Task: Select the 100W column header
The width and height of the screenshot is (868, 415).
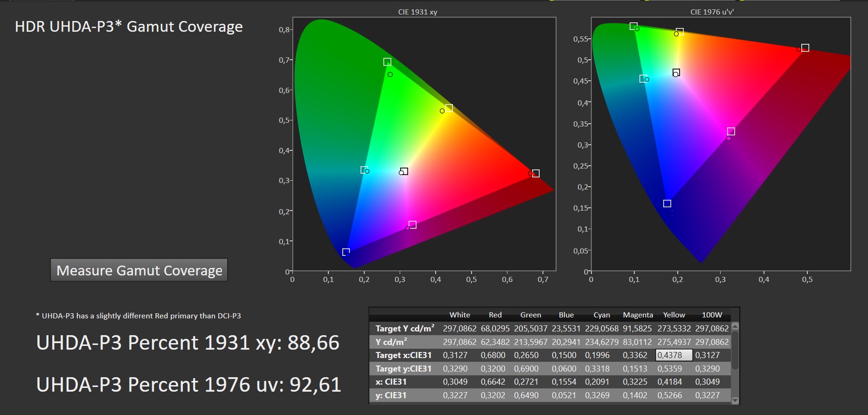Action: [x=712, y=315]
